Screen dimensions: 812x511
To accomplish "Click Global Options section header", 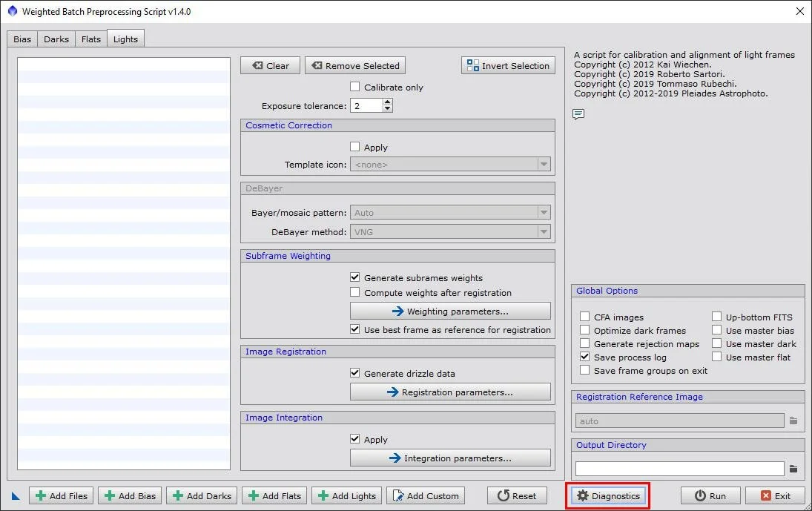I will [687, 291].
